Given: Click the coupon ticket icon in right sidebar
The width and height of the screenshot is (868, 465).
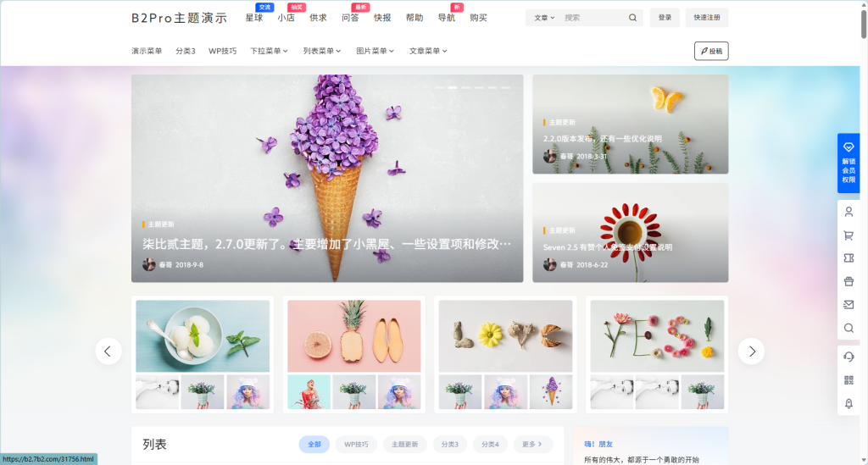Looking at the screenshot, I should 849,258.
